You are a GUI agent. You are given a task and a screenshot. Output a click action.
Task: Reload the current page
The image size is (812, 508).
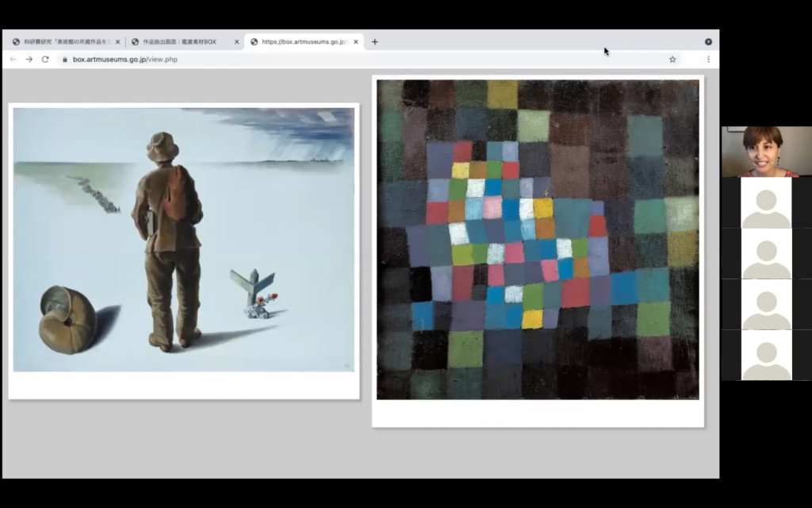[45, 59]
